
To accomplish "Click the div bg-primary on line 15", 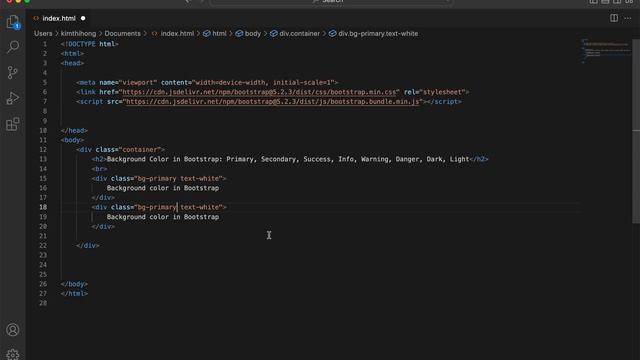I will [x=159, y=178].
